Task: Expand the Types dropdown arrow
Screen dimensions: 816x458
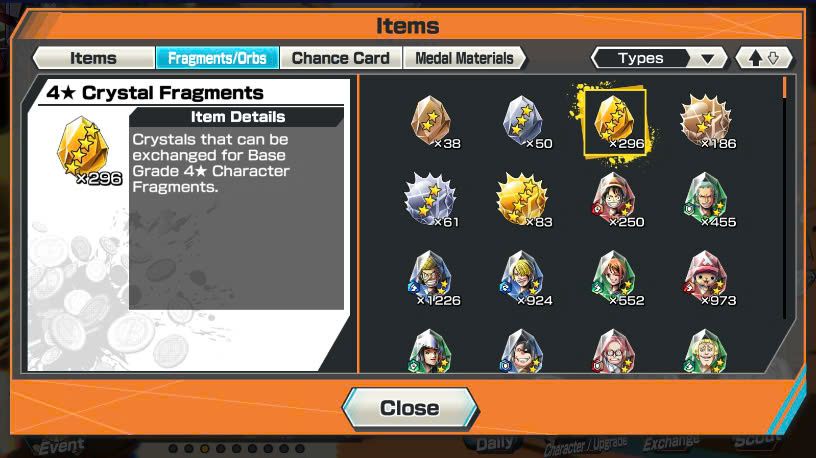Action: (707, 58)
